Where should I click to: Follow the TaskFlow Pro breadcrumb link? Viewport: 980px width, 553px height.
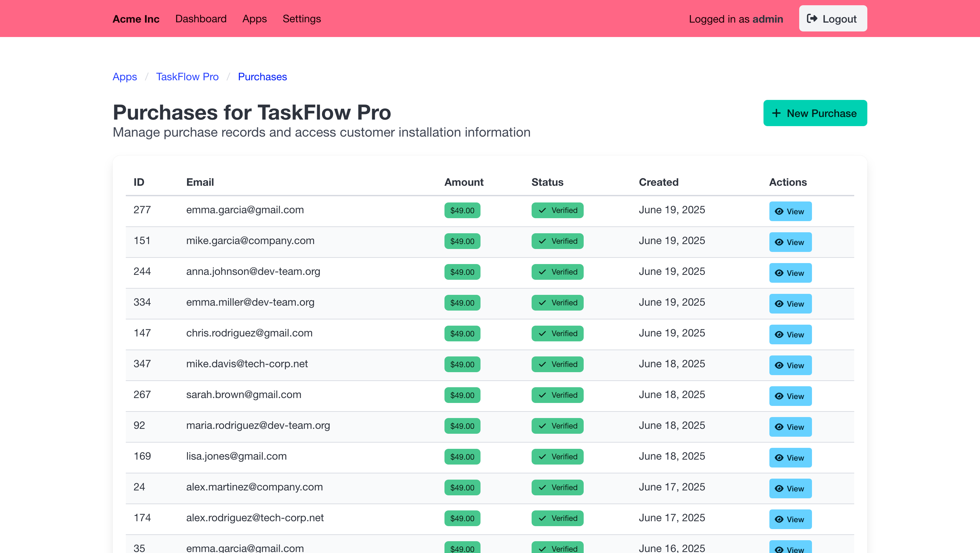[187, 77]
